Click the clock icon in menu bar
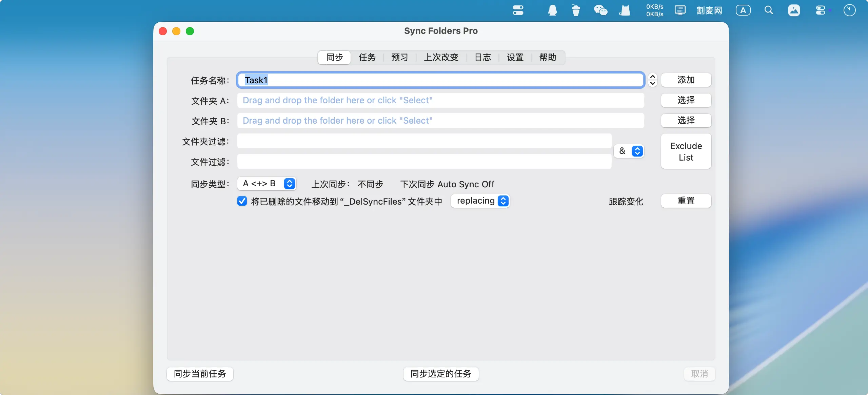Screen dimensions: 868x395 pyautogui.click(x=849, y=11)
